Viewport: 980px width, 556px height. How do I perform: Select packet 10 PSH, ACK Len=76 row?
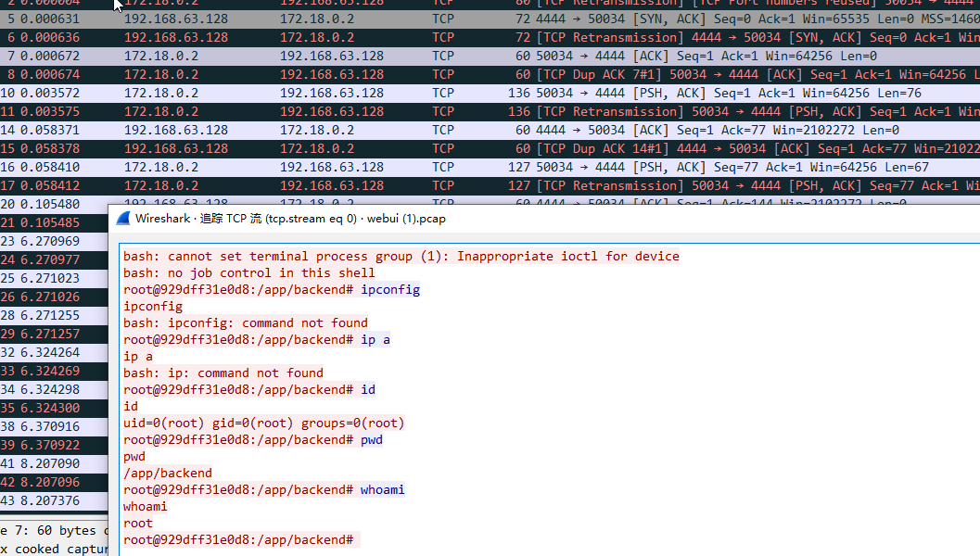click(x=490, y=93)
